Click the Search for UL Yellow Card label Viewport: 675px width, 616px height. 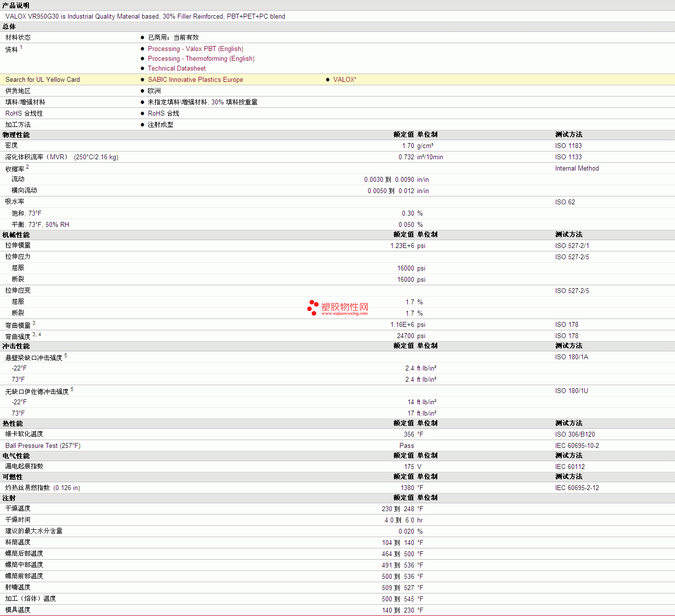43,80
